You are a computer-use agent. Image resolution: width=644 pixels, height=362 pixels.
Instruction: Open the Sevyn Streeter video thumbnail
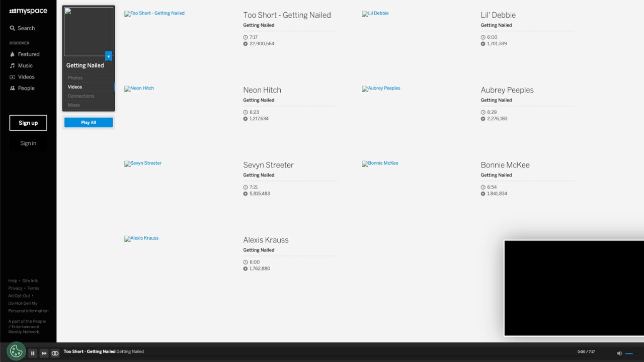[143, 163]
